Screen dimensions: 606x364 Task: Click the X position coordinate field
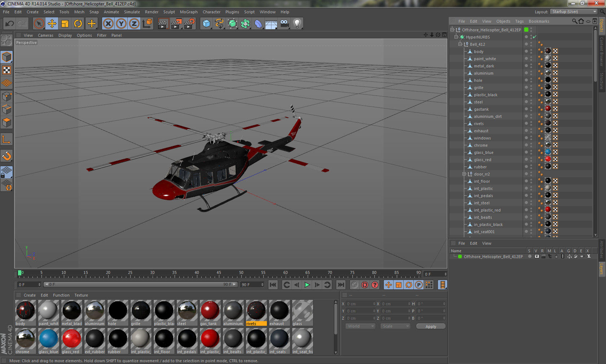pos(360,304)
